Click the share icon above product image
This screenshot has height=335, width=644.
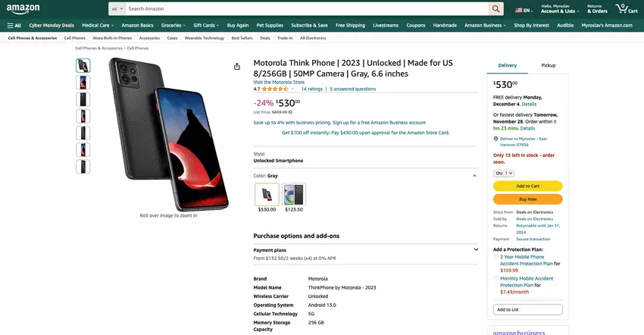(237, 66)
